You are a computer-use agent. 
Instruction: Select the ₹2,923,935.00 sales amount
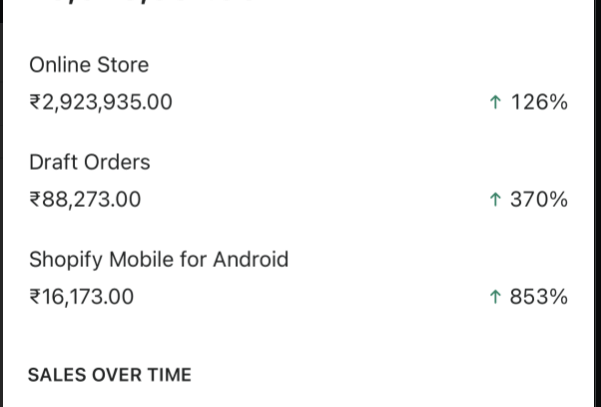pos(101,102)
